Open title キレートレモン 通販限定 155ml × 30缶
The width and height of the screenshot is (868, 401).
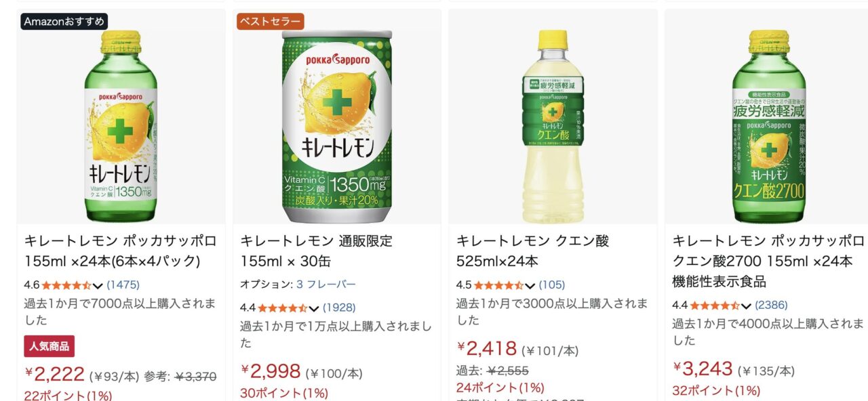tap(316, 251)
